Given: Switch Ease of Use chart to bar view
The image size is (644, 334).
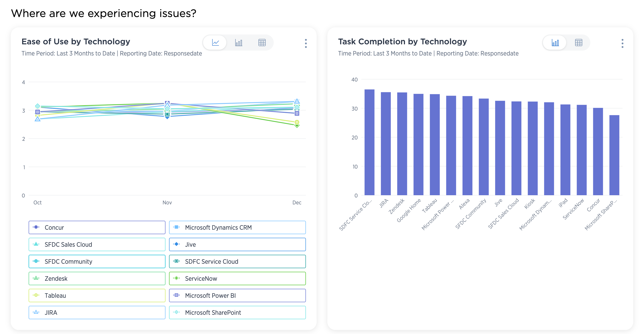Looking at the screenshot, I should pos(239,43).
